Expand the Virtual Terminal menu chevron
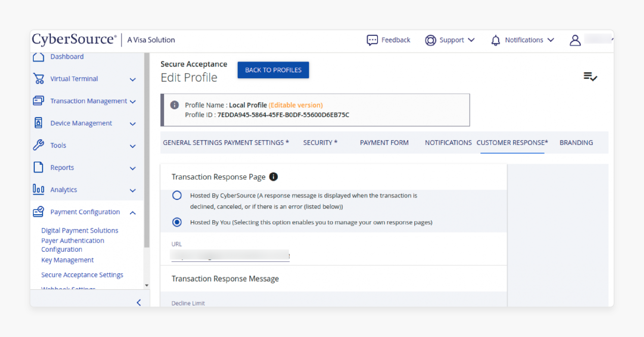 tap(133, 79)
